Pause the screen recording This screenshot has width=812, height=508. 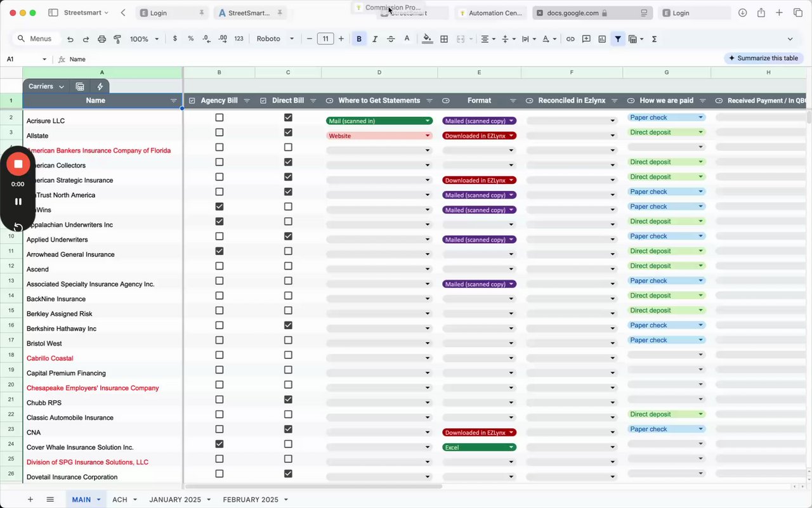click(x=18, y=202)
